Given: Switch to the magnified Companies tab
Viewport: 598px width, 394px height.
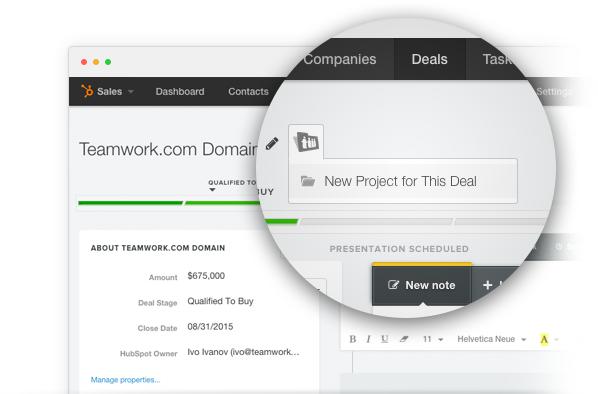Looking at the screenshot, I should [339, 60].
